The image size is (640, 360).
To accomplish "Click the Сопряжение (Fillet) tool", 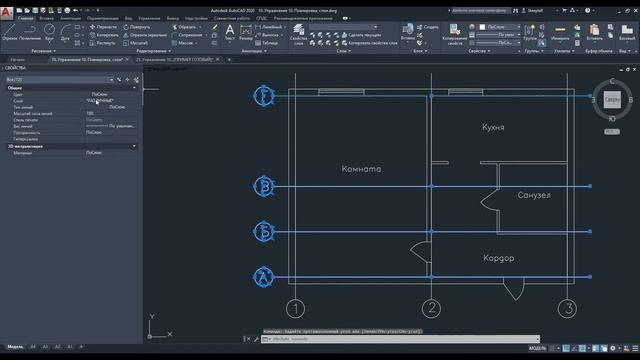I will point(187,35).
